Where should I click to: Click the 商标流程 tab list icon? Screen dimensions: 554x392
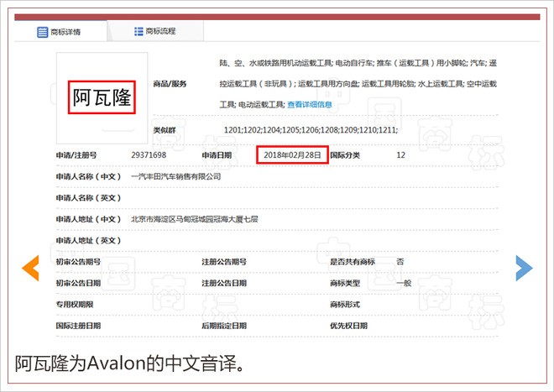click(x=137, y=32)
